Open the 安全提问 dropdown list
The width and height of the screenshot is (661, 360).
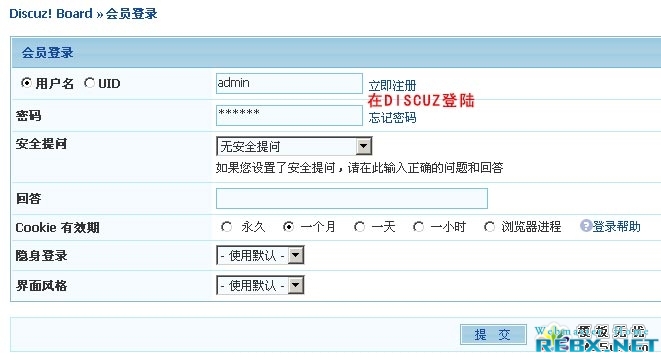[294, 146]
